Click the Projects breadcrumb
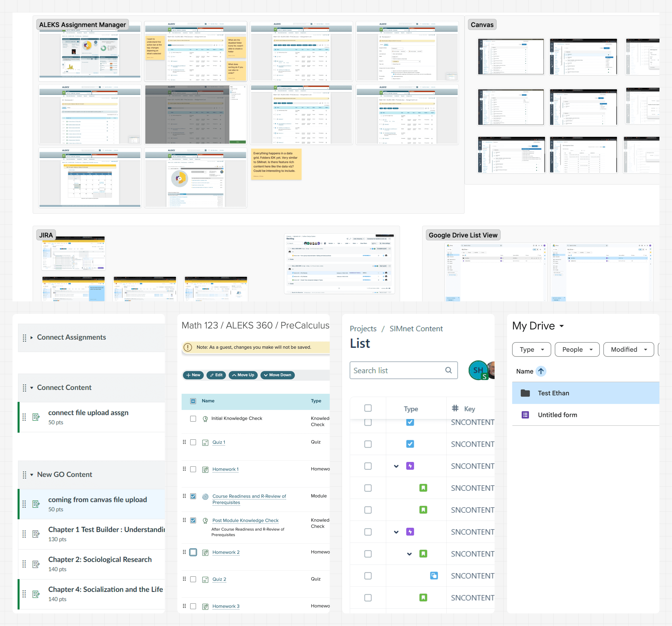This screenshot has height=626, width=672. [363, 329]
